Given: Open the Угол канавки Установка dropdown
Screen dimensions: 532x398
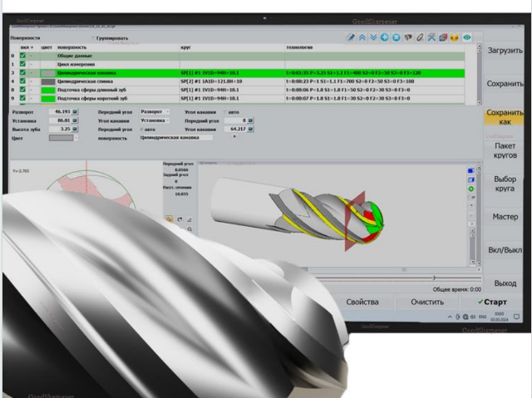Looking at the screenshot, I should point(155,120).
